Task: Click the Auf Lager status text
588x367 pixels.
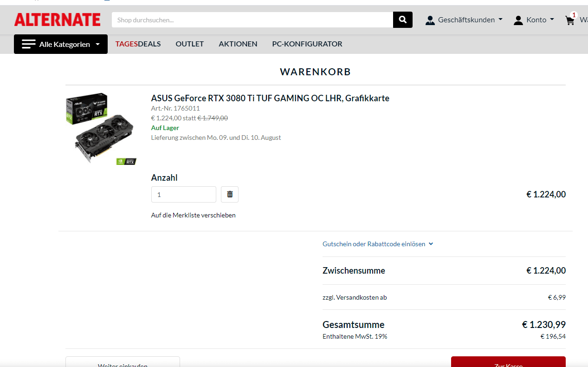Action: (165, 128)
